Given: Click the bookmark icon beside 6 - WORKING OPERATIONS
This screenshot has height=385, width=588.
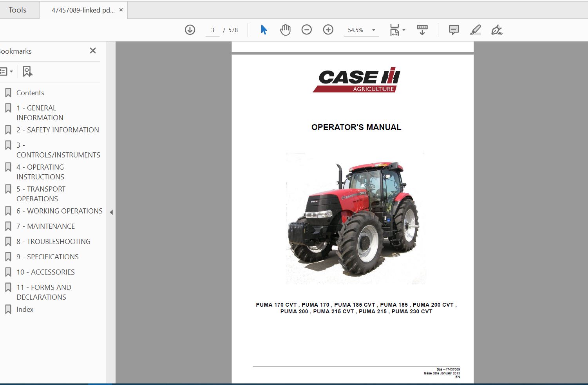Looking at the screenshot, I should point(8,211).
